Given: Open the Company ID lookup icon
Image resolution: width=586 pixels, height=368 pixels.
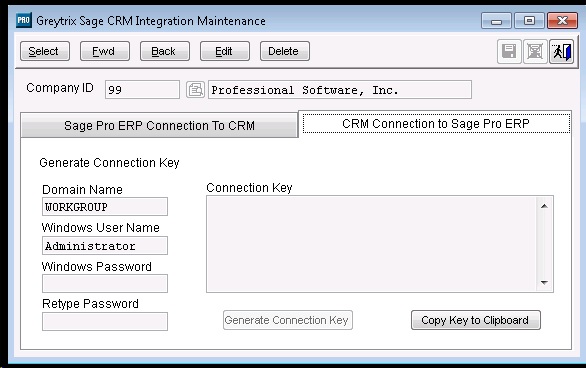Looking at the screenshot, I should pos(195,90).
